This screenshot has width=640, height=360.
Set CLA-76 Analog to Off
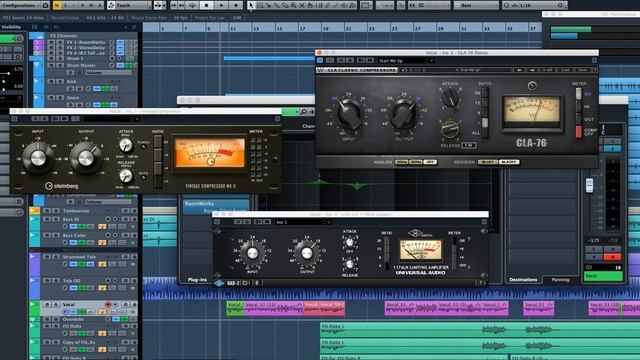point(430,162)
